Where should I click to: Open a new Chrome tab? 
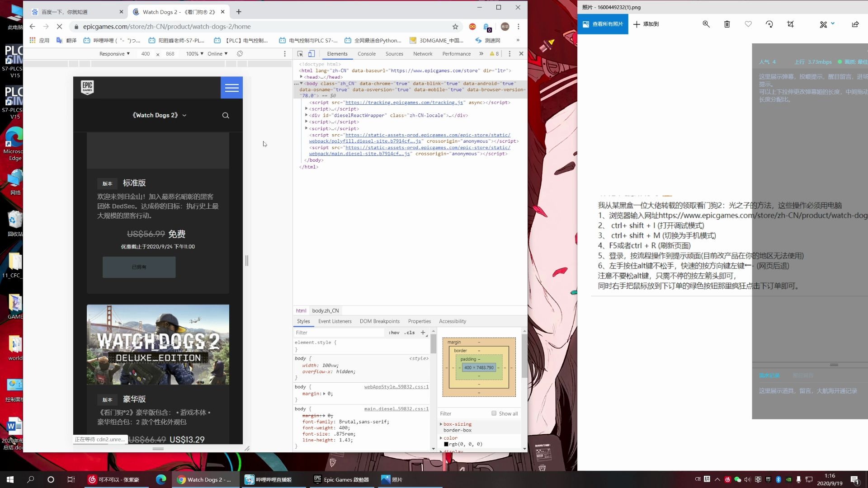pos(239,12)
